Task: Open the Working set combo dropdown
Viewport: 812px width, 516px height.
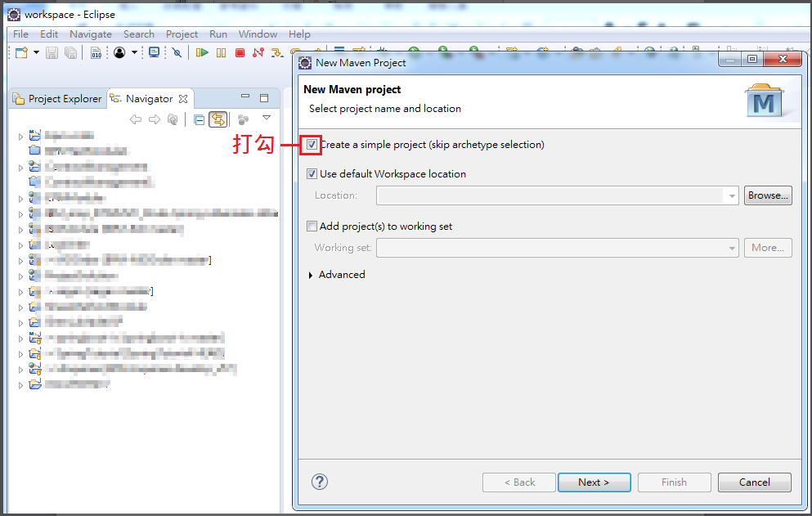Action: click(732, 248)
